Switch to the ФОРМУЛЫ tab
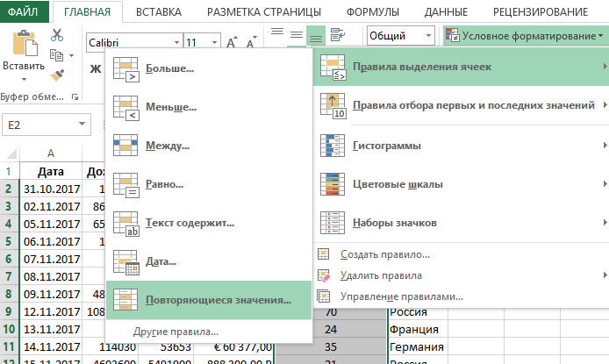609x364 pixels. click(x=373, y=12)
